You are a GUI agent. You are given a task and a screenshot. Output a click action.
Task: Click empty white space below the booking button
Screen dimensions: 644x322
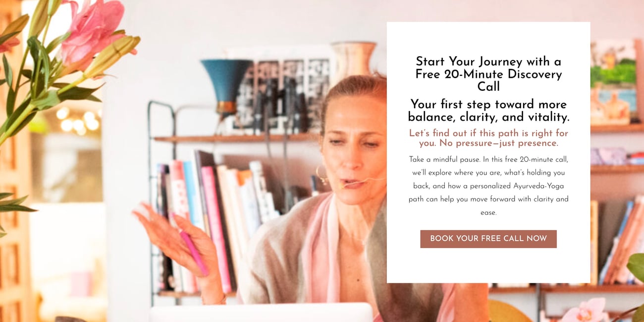pyautogui.click(x=488, y=265)
